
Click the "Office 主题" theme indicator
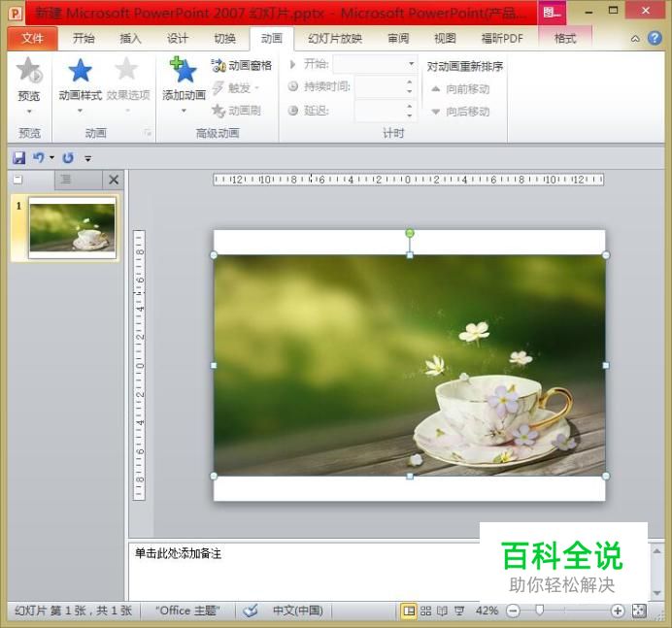[x=187, y=610]
